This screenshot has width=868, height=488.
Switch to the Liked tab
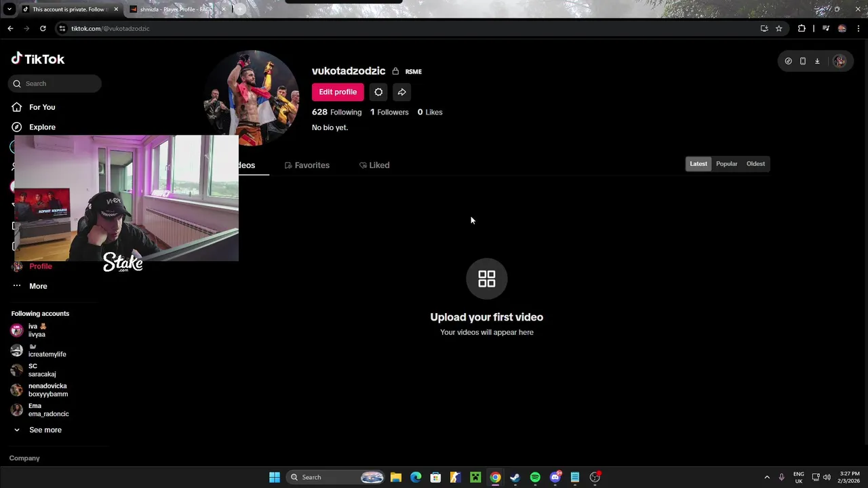click(374, 165)
